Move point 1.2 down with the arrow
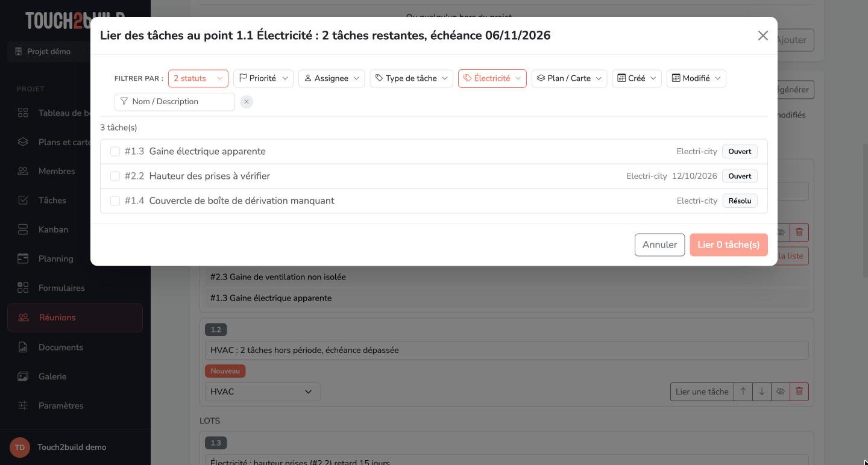 pos(762,392)
